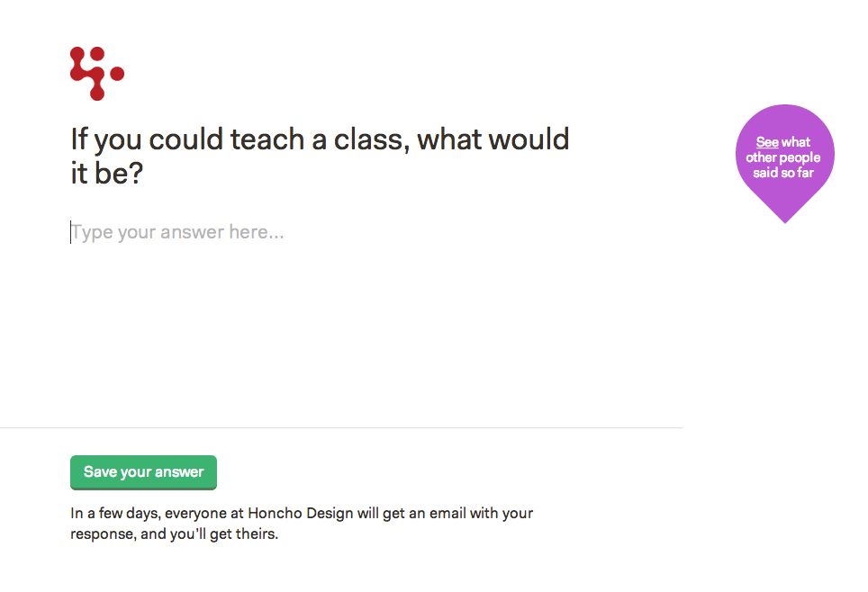The image size is (868, 592).
Task: Open the underlined 'See' link
Action: pyautogui.click(x=767, y=142)
